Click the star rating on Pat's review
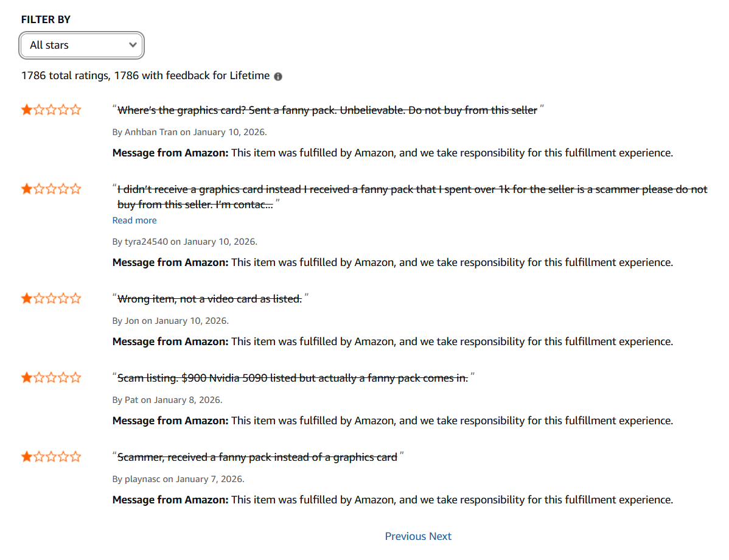The image size is (729, 560). click(51, 378)
